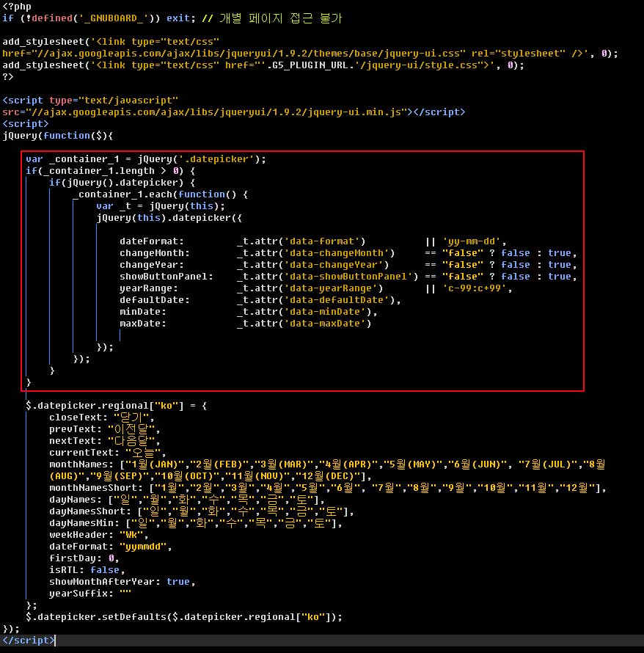Click the false value of isRTL
This screenshot has height=653, width=644.
[105, 570]
